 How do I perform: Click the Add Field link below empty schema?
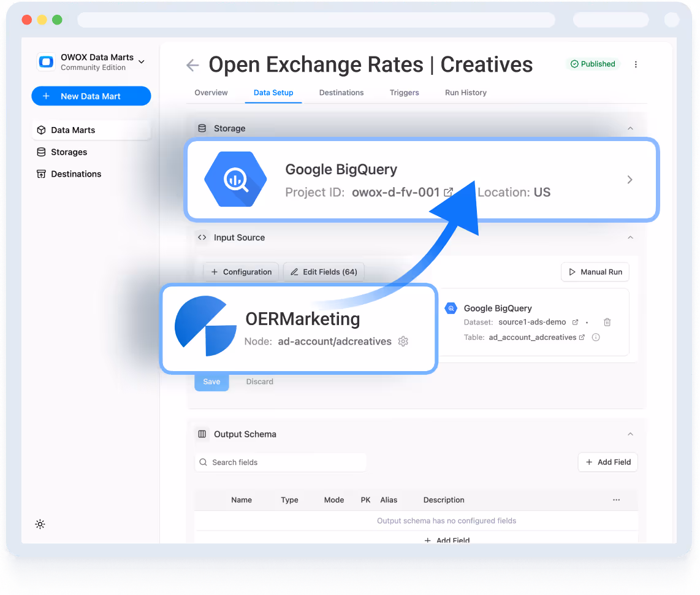[447, 540]
